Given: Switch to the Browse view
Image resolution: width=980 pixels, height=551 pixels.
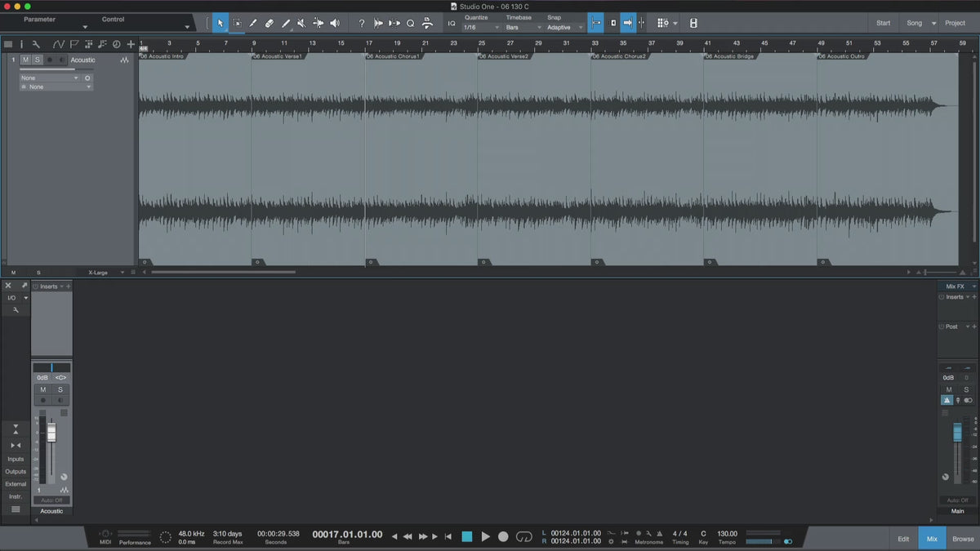Looking at the screenshot, I should (963, 539).
